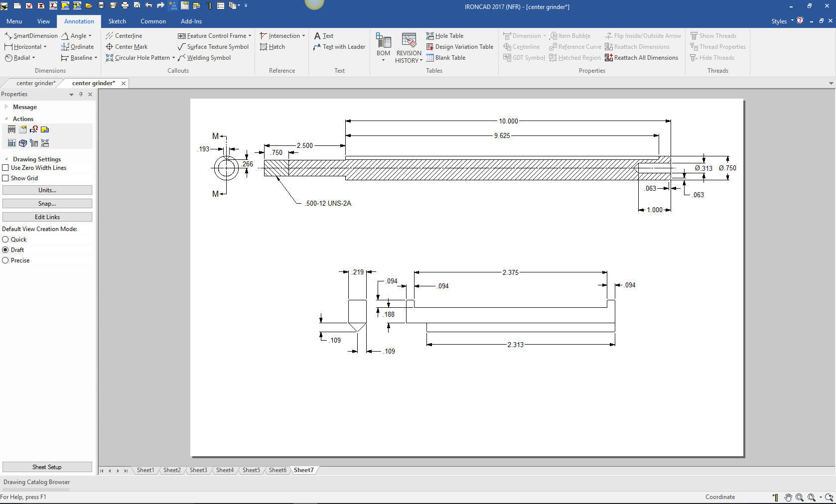836x504 pixels.
Task: Insert a Hole Table
Action: [444, 36]
